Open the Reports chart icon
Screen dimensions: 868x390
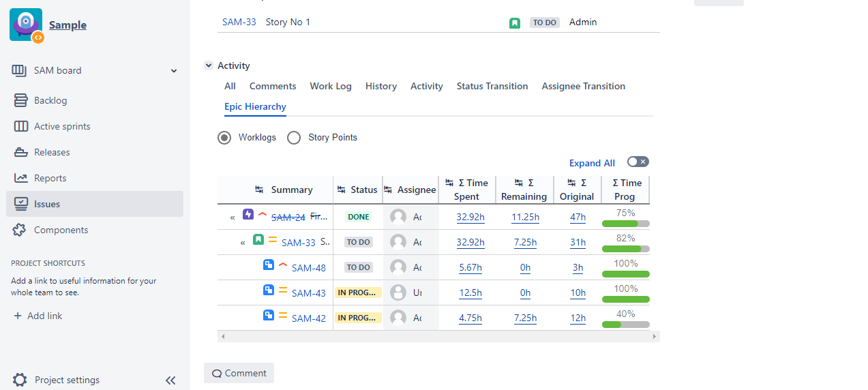click(21, 178)
